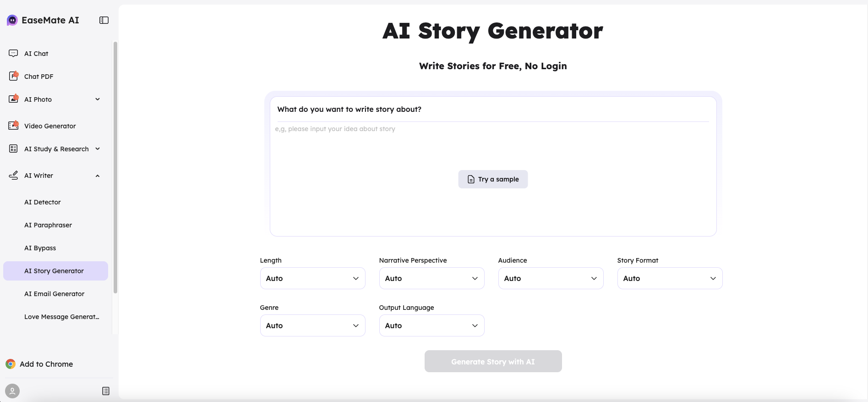Open the AI Chat section via its chat icon

(x=13, y=53)
